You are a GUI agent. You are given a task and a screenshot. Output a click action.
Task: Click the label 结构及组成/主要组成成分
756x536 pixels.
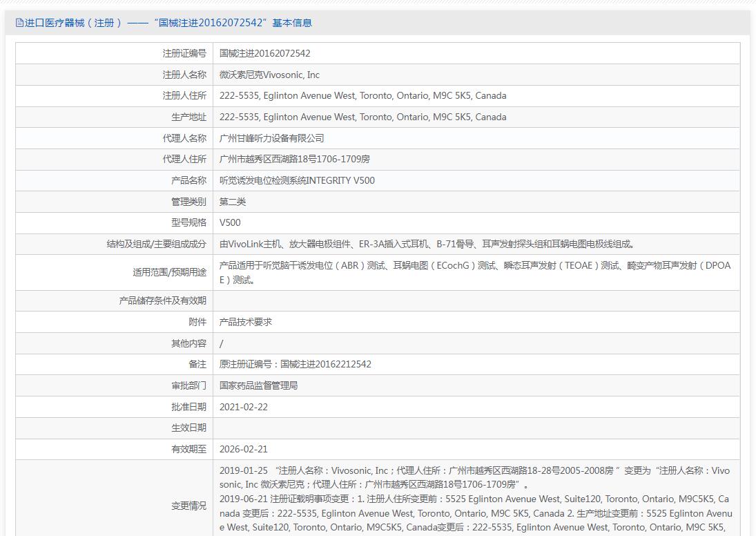[156, 244]
